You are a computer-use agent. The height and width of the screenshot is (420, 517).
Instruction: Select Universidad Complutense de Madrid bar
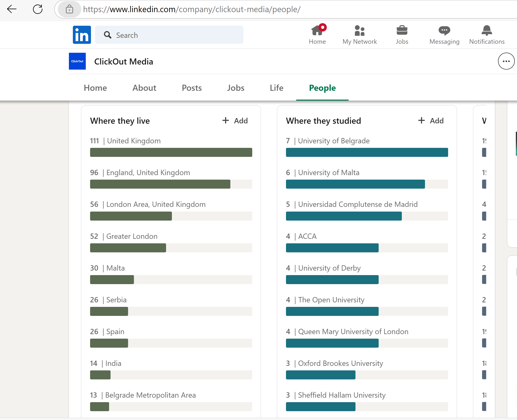point(367,216)
